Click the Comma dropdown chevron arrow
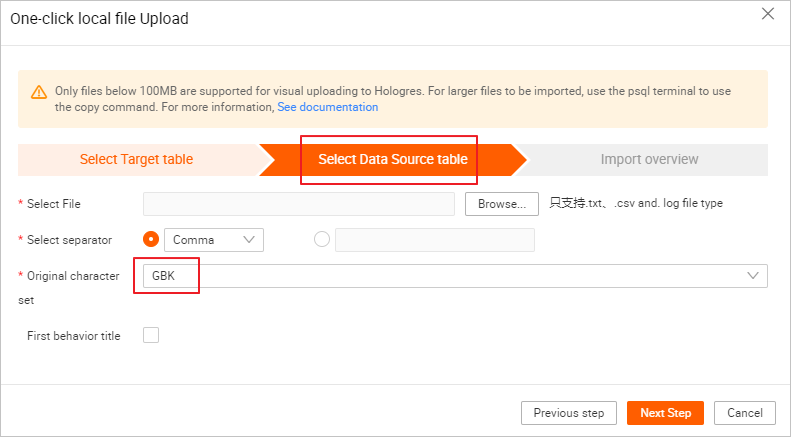This screenshot has width=791, height=437. (249, 240)
